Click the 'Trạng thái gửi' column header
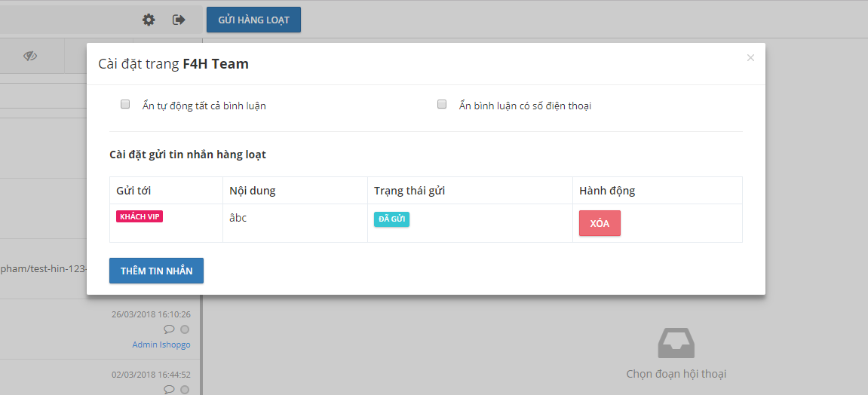 pos(409,191)
